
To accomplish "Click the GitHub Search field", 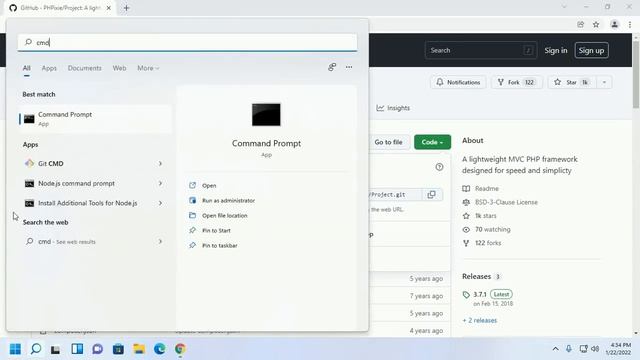I will point(481,50).
